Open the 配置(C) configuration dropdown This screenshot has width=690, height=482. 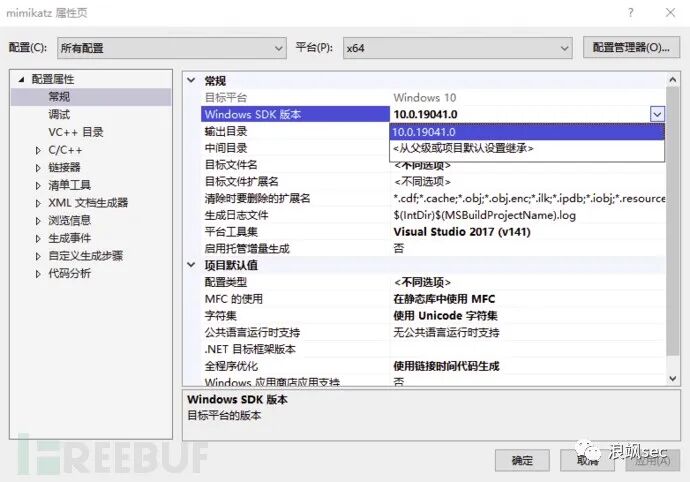tap(172, 48)
